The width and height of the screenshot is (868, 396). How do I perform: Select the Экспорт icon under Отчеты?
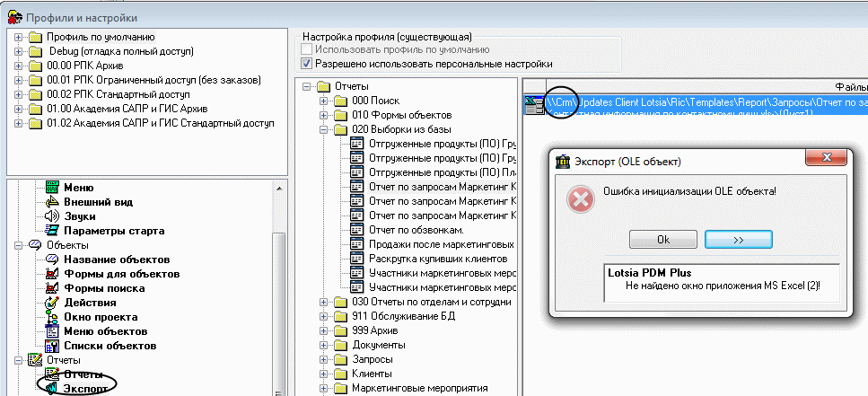point(52,389)
